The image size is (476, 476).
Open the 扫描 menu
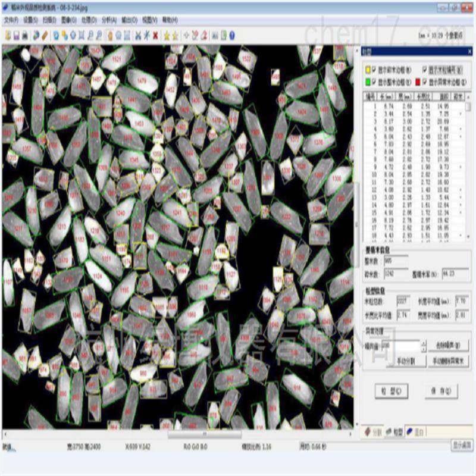point(49,20)
